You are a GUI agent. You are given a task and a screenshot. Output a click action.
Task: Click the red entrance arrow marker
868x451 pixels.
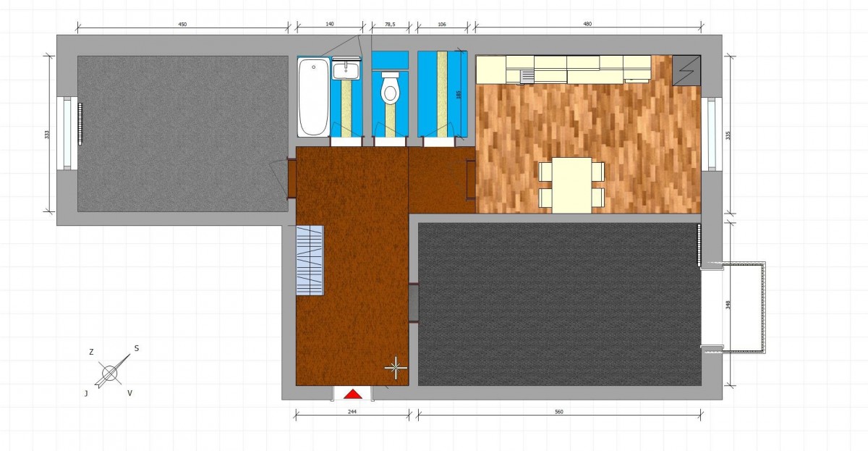pyautogui.click(x=352, y=394)
